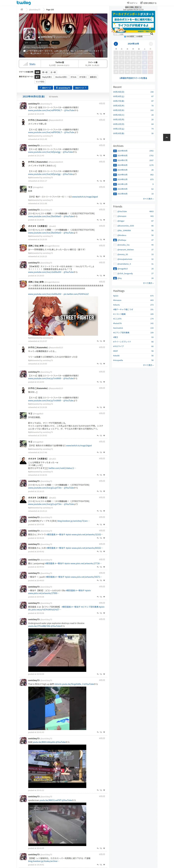Open Ukraine water pipe explosion video thumbnail
This screenshot has width=174, height=868.
tap(57, 650)
